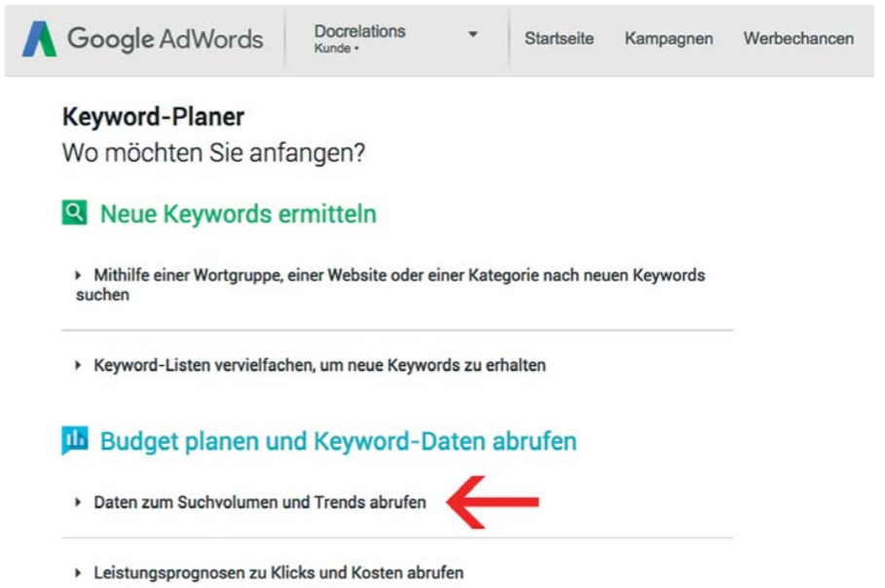Select Keyword-Listen vervielfachen option
Screen dimensions: 885x588
(319, 365)
